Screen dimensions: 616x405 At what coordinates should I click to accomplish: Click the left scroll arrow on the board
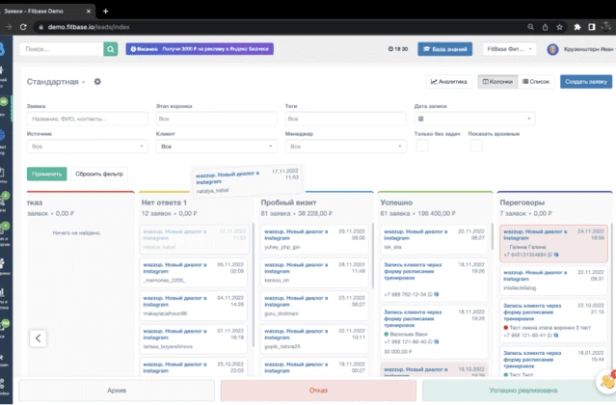point(37,338)
